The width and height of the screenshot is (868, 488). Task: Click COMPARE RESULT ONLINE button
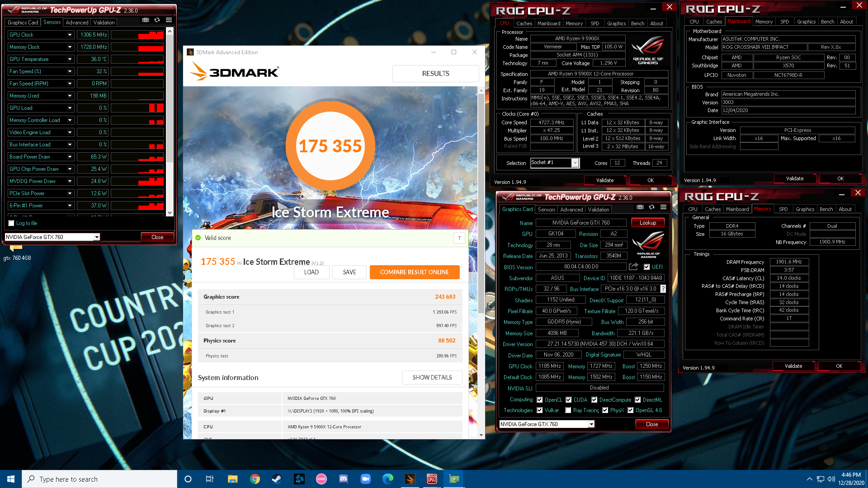[x=415, y=272]
